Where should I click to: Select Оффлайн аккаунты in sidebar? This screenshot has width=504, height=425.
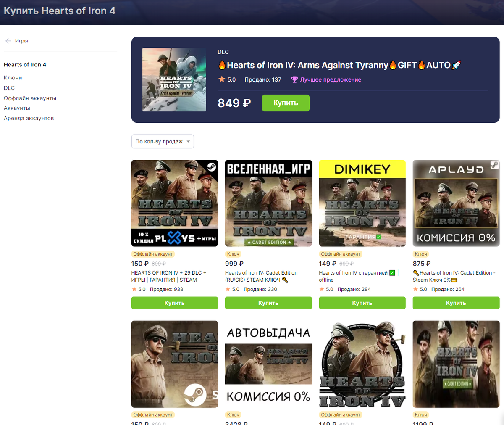30,98
